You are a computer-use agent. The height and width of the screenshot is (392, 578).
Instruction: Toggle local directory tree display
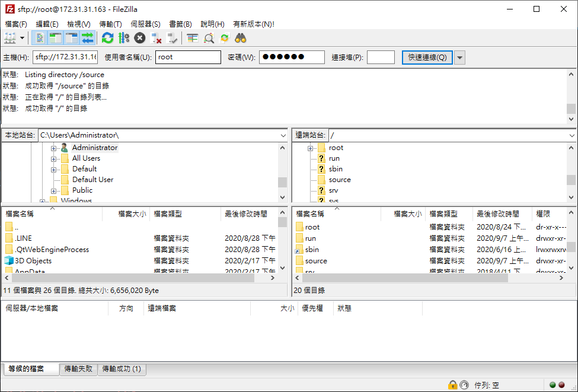(55, 38)
